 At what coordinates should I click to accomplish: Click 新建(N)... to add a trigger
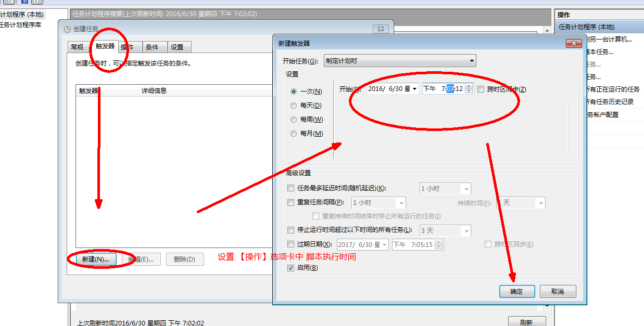95,259
